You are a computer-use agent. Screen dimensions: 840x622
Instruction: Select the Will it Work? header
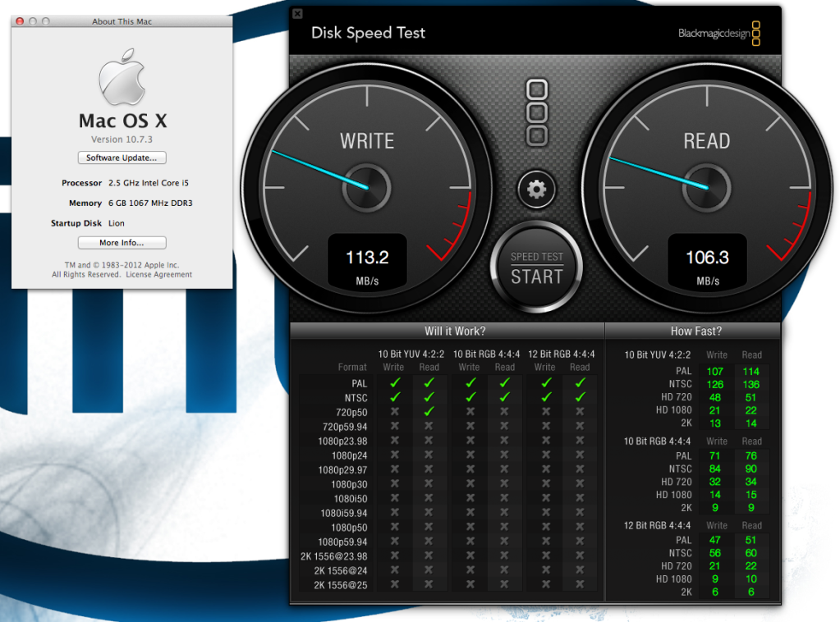(x=455, y=331)
